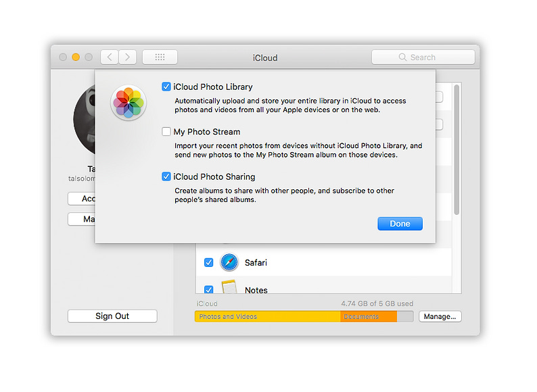Click the partially hidden Manage family button
Image resolution: width=537 pixels, height=392 pixels.
(x=82, y=219)
